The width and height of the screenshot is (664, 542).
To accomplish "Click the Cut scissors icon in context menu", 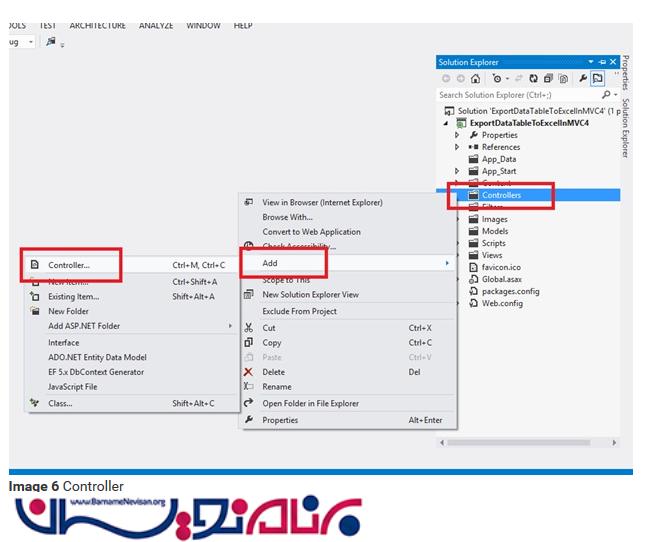I will pos(250,328).
